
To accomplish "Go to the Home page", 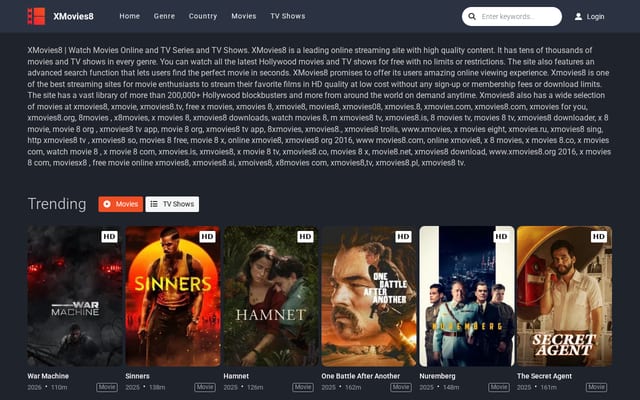I will pos(129,16).
